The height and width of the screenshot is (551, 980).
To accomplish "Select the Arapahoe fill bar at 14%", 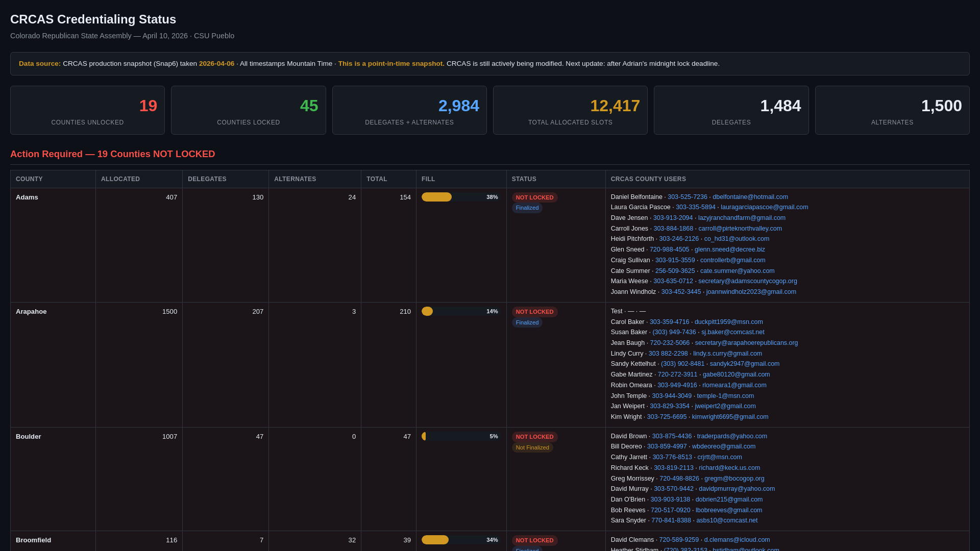I will (x=460, y=311).
